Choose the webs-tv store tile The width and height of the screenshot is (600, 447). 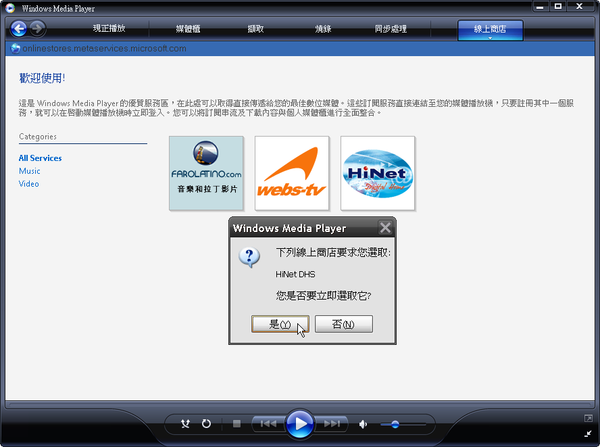[x=292, y=173]
